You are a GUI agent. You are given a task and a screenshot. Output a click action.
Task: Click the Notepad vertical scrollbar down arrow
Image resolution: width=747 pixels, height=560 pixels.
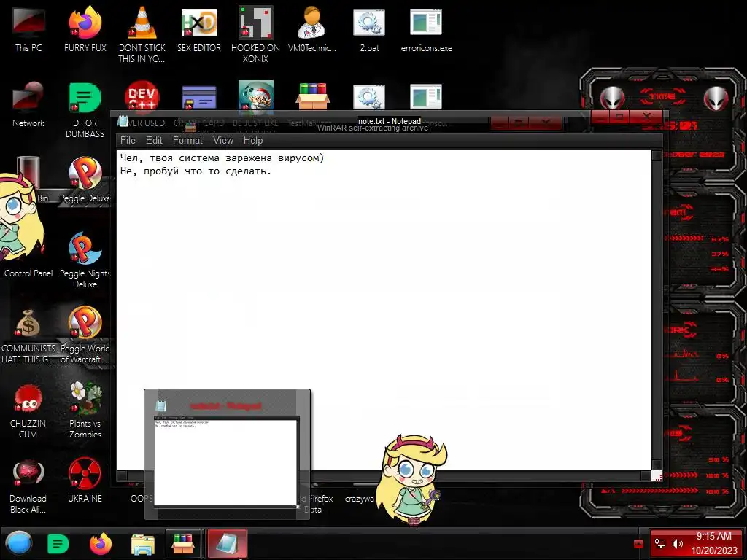(x=657, y=464)
